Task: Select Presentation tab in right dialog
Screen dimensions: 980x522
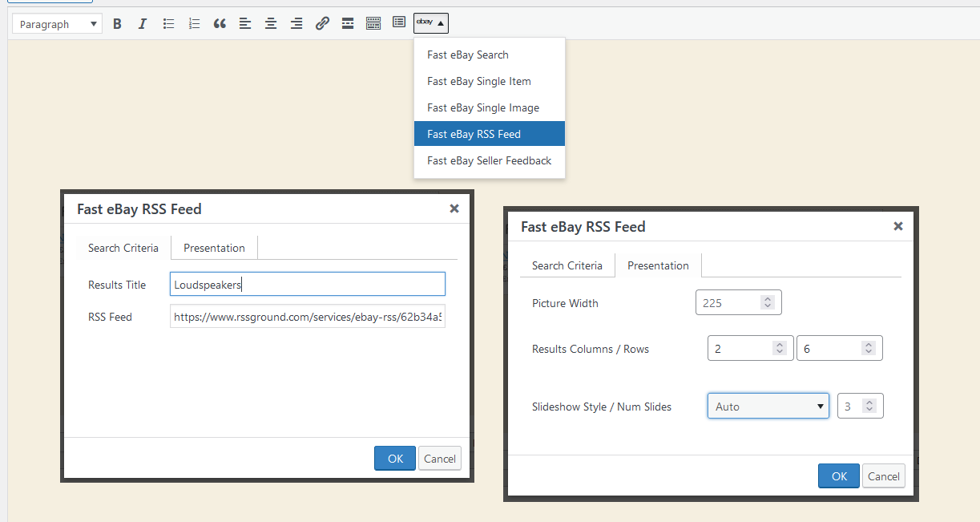Action: coord(658,265)
